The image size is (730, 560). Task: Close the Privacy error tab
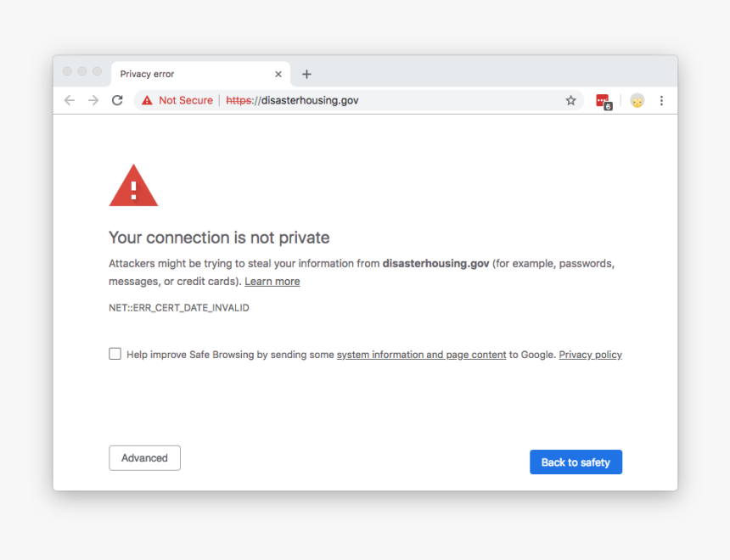(x=278, y=74)
